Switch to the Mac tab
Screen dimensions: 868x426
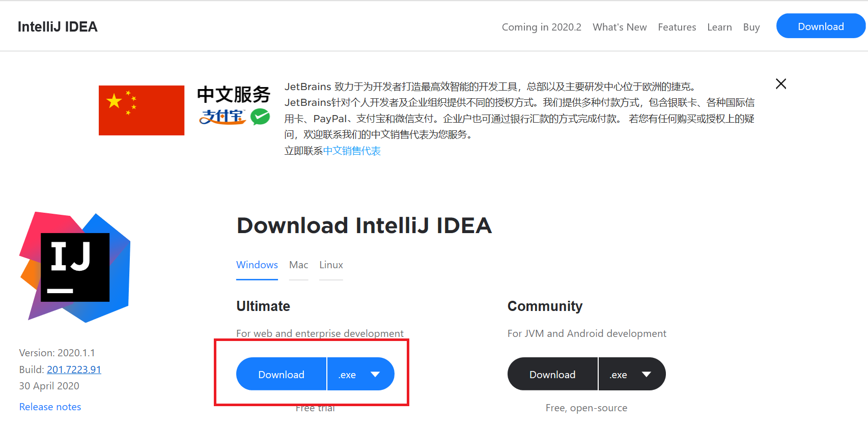298,265
